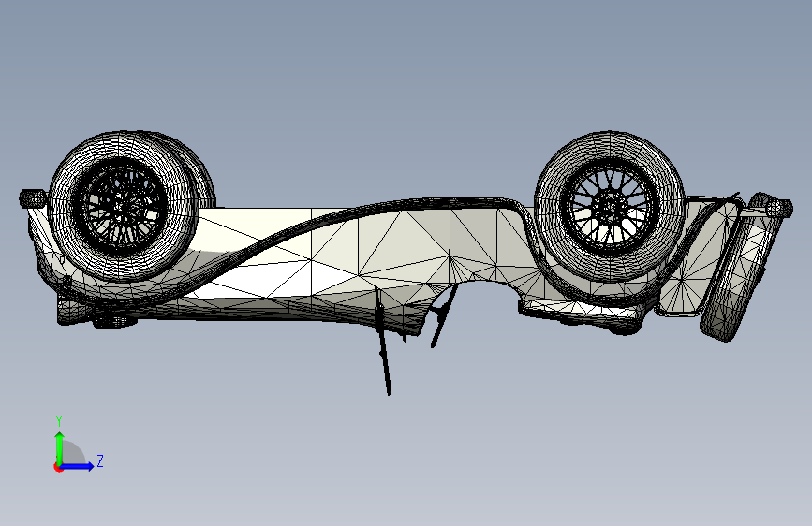Click the XYZ axis triad indicator
Image resolution: width=812 pixels, height=526 pixels.
[78, 445]
